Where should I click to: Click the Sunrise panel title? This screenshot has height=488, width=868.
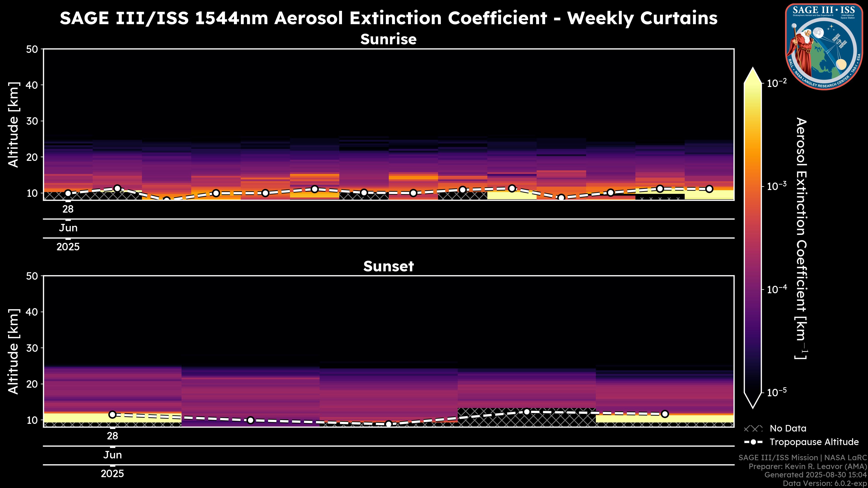(388, 39)
